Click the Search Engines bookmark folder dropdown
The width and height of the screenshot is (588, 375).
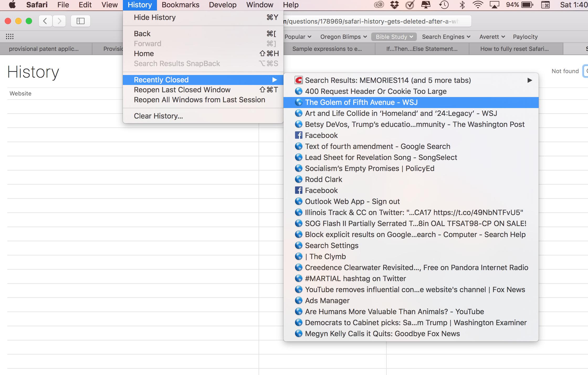[x=446, y=37]
